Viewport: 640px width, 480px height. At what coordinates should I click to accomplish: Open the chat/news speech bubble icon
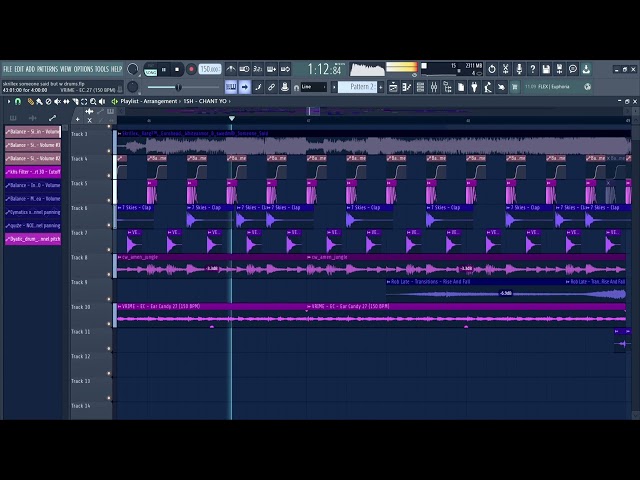click(573, 69)
